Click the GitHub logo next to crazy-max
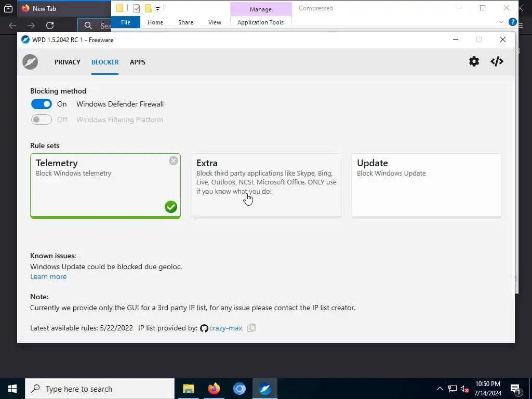This screenshot has height=399, width=532. [x=204, y=328]
